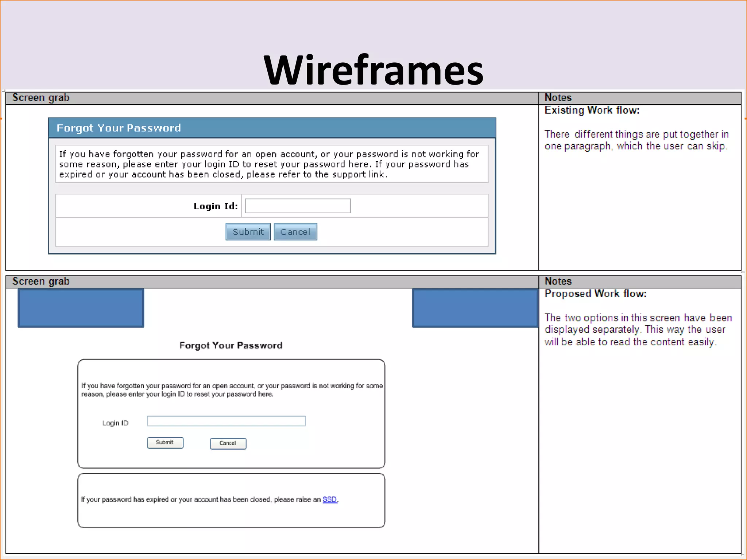This screenshot has height=560, width=747.
Task: Click the Proposed Work flow heading
Action: [595, 293]
